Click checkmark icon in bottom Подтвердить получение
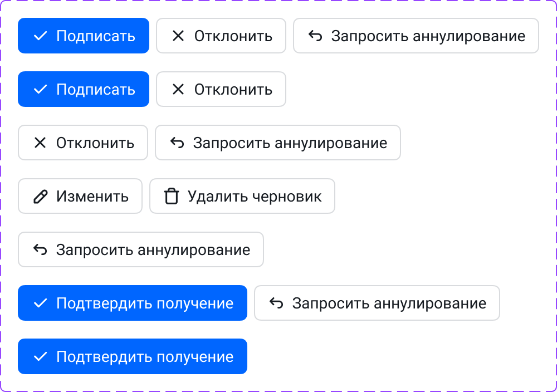The width and height of the screenshot is (557, 392). [x=40, y=356]
